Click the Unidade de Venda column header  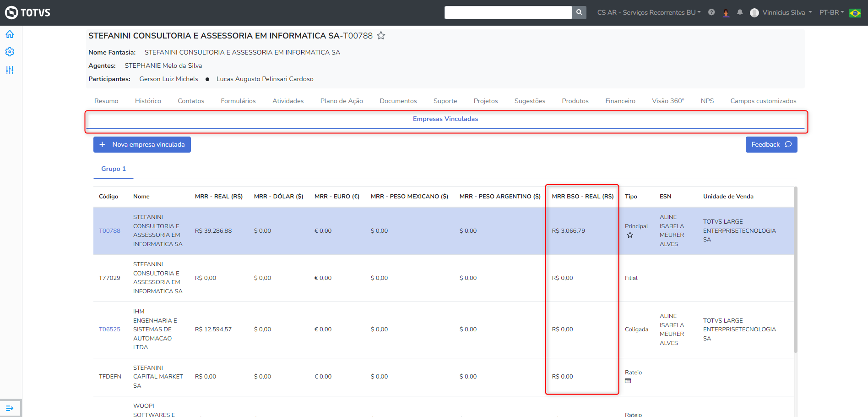728,196
